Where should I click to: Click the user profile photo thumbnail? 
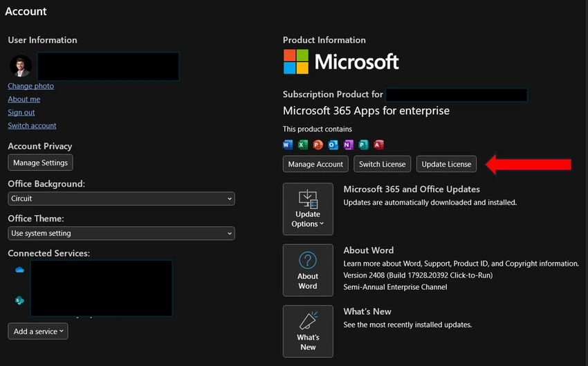pos(21,66)
